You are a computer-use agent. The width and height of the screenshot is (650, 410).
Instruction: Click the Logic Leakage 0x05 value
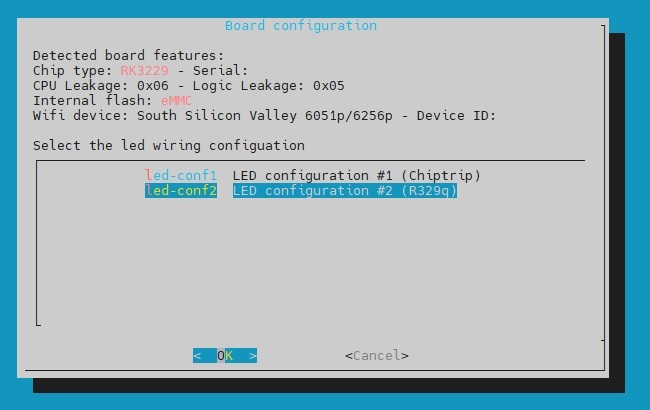pyautogui.click(x=329, y=86)
